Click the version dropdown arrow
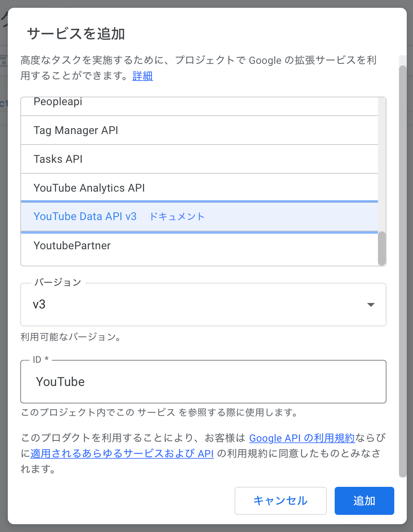Screen dimensions: 413x532 point(371,305)
